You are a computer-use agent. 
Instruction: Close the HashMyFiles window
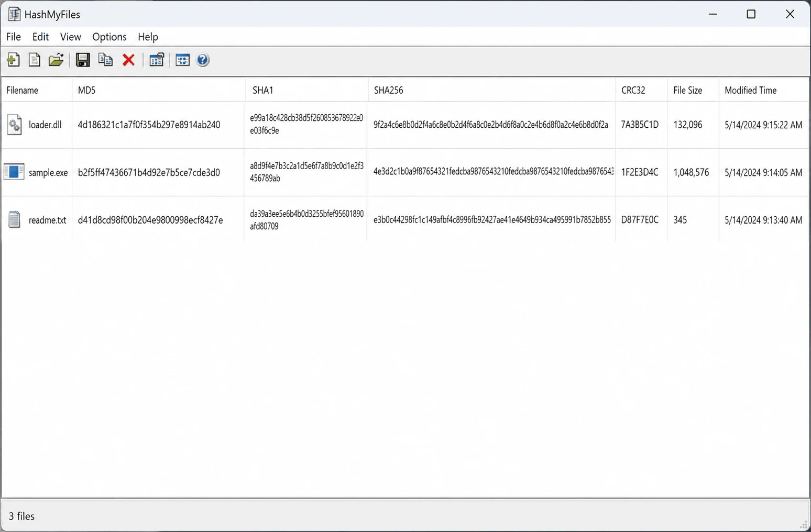coord(790,14)
